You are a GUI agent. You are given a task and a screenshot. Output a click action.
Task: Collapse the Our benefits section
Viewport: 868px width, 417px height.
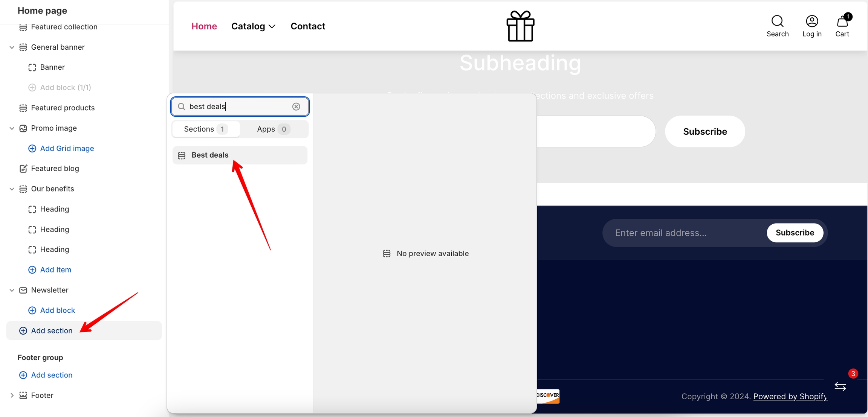[12, 189]
